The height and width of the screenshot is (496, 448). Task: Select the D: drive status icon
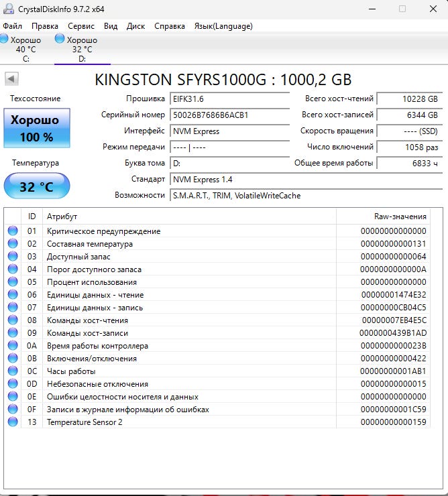pos(60,40)
